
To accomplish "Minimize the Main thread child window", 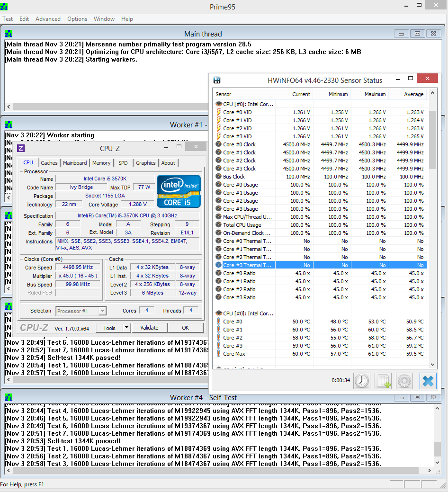I will click(x=401, y=34).
